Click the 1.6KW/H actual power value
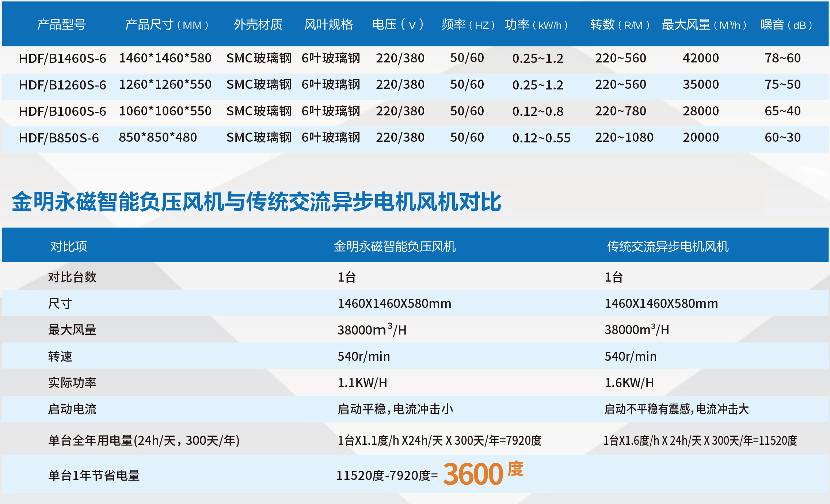Screen dimensions: 830x504 (x=629, y=382)
